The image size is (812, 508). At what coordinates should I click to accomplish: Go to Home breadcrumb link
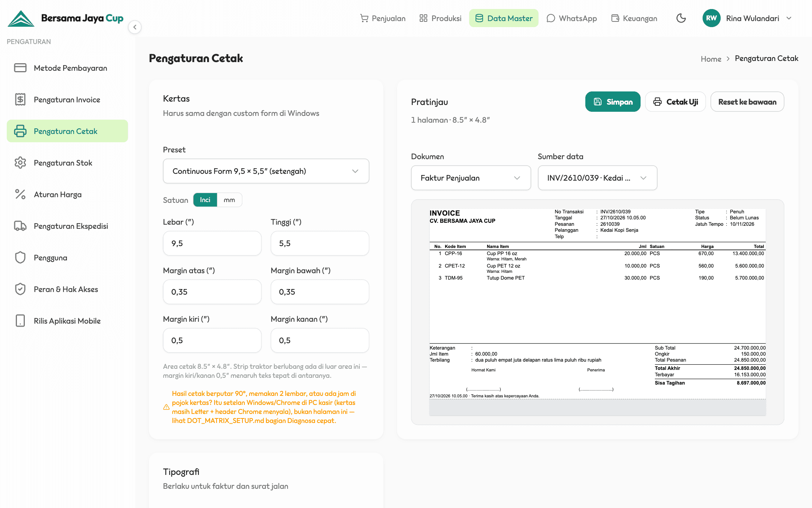click(711, 59)
